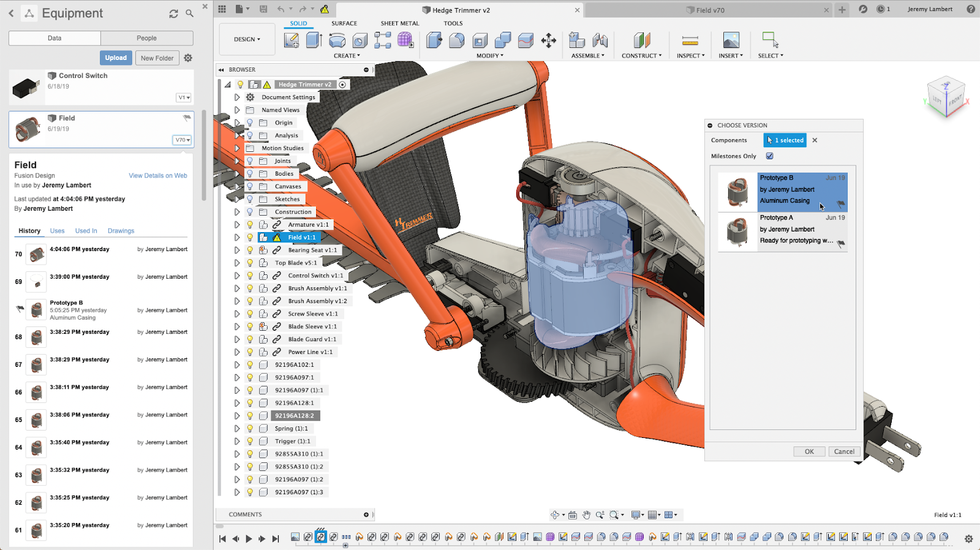Click the Create Sketch tool icon
Viewport: 980px width, 550px height.
(292, 40)
